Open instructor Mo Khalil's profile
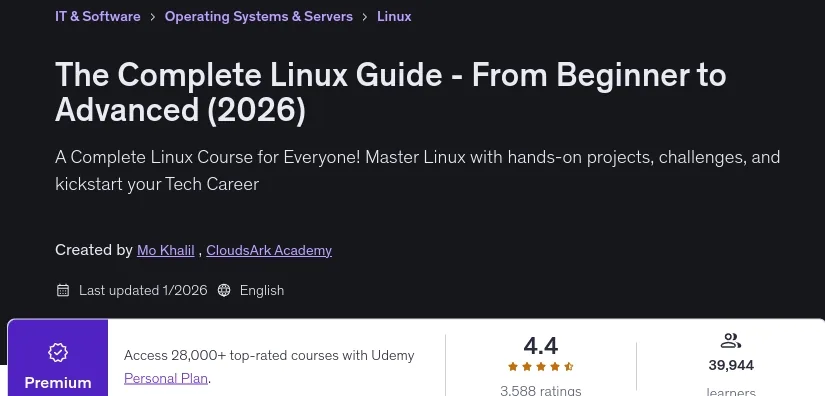 [166, 250]
